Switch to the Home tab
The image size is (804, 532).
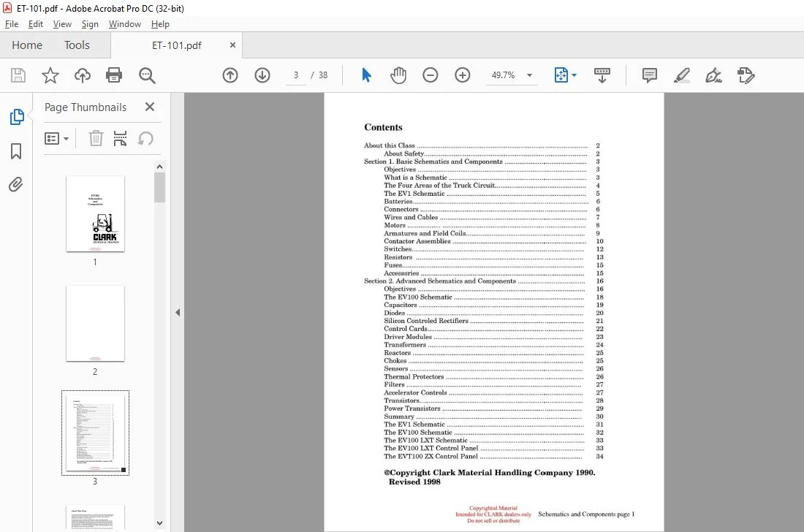pos(27,45)
